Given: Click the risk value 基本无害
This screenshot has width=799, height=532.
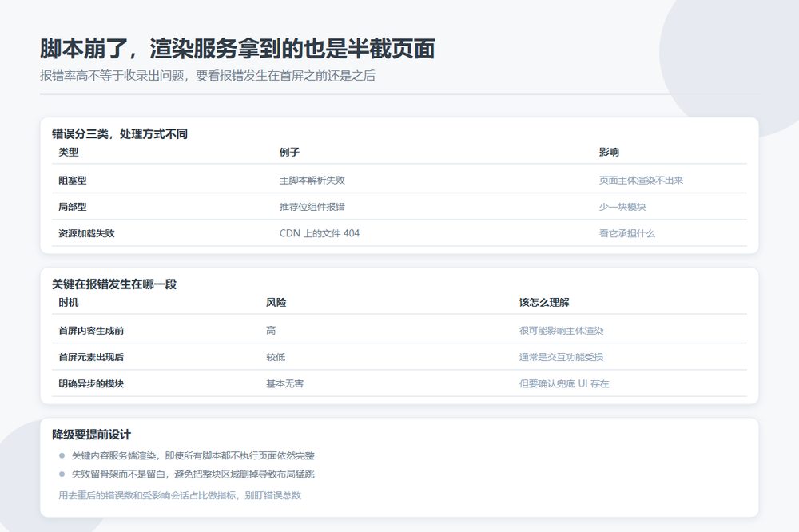Looking at the screenshot, I should pyautogui.click(x=285, y=383).
